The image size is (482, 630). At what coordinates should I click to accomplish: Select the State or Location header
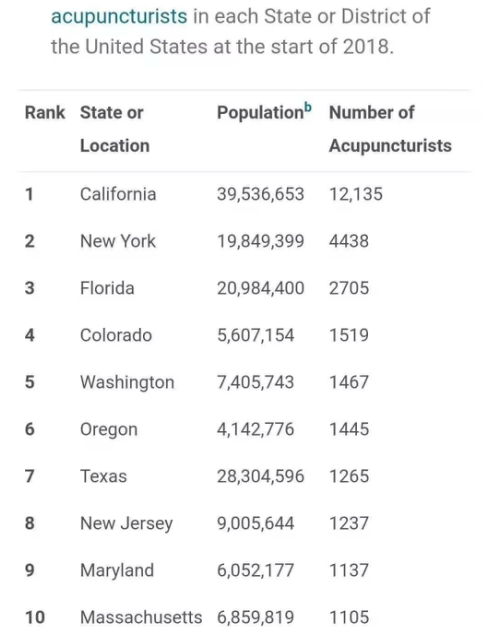pyautogui.click(x=115, y=129)
